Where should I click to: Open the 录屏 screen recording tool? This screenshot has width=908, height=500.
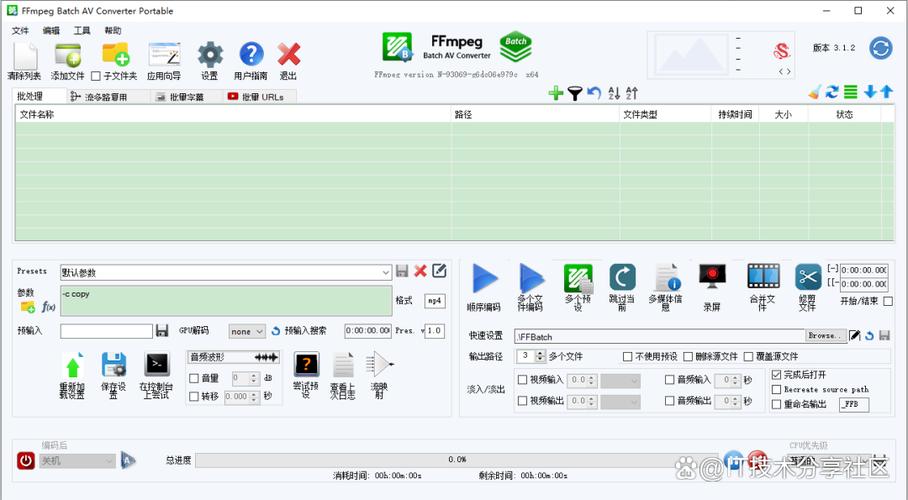click(x=712, y=279)
